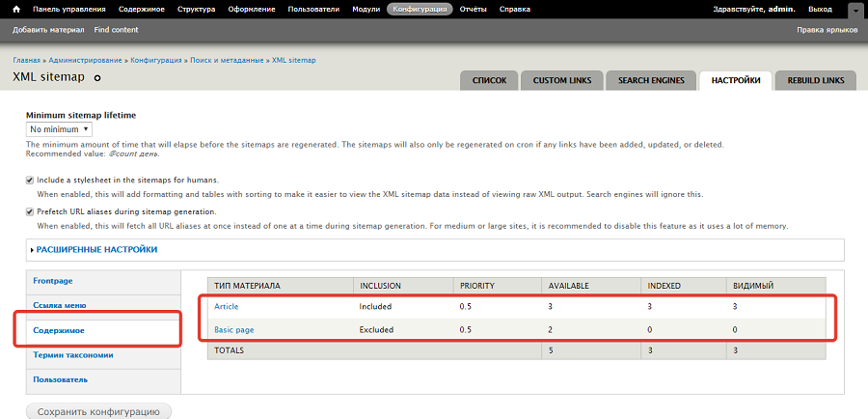This screenshot has width=868, height=419.
Task: Click 'Minimum sitemap lifetime' label
Action: tap(81, 115)
